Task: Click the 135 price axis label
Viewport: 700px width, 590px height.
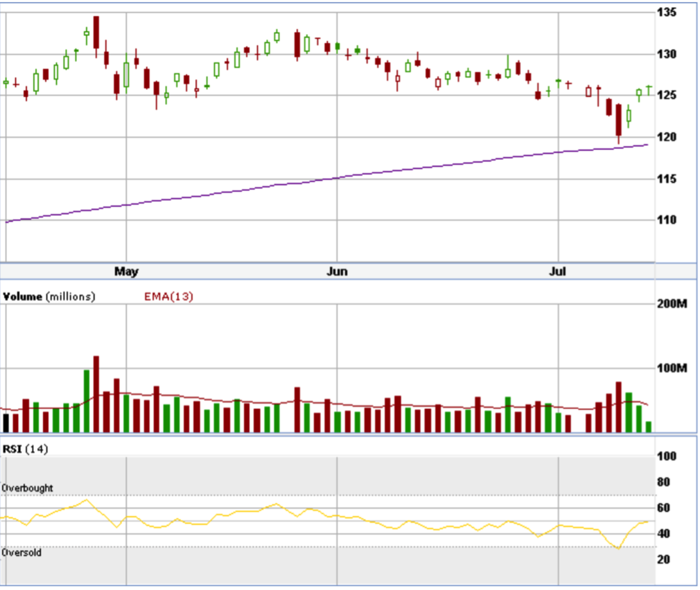Action: point(667,12)
